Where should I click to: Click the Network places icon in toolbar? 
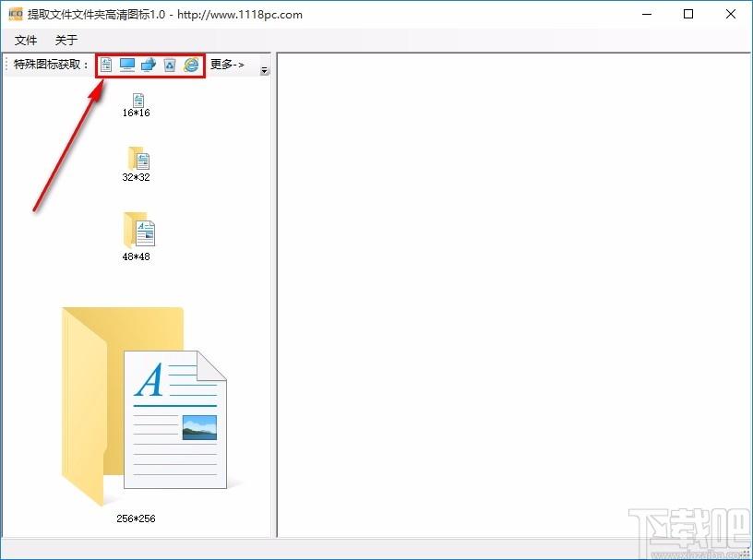(x=149, y=65)
